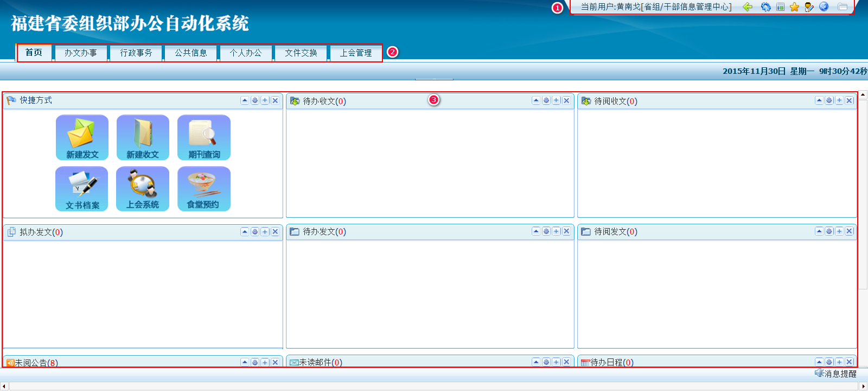Click the 食堂预约 canteen booking icon

click(204, 188)
